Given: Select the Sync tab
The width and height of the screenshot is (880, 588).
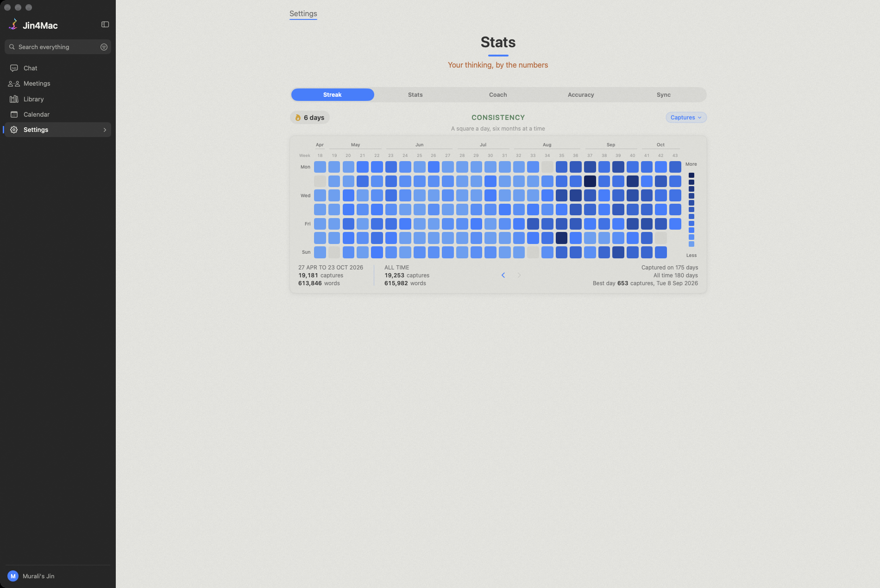Looking at the screenshot, I should (x=664, y=95).
